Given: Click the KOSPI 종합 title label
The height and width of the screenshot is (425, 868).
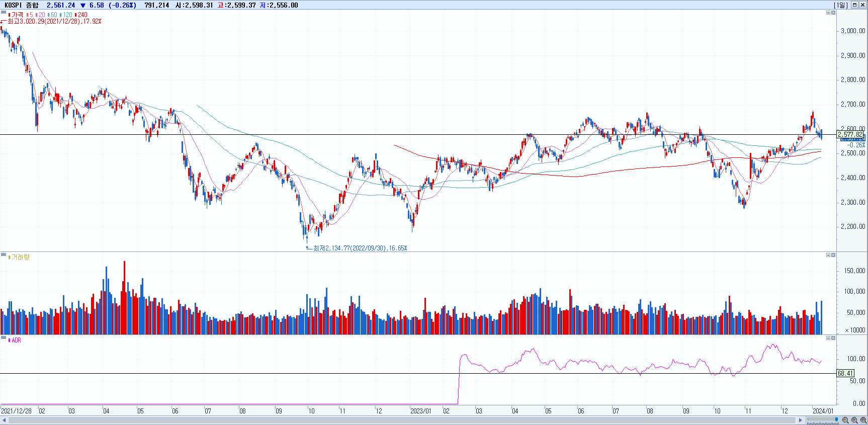Looking at the screenshot, I should pos(21,5).
